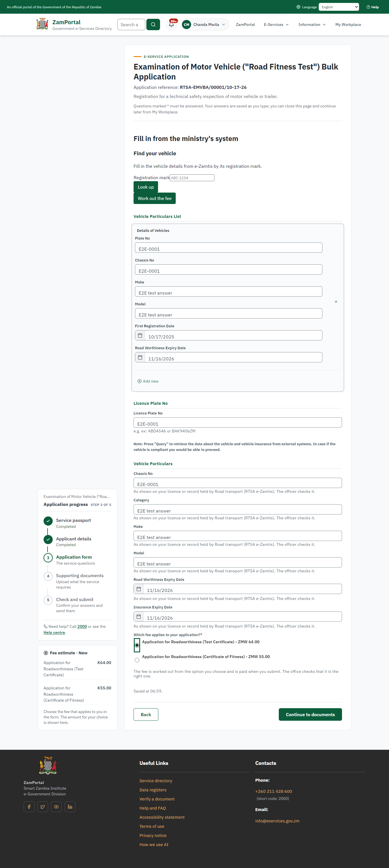Click Continue to documents
Viewport: 389px width, 868px height.
(x=310, y=714)
